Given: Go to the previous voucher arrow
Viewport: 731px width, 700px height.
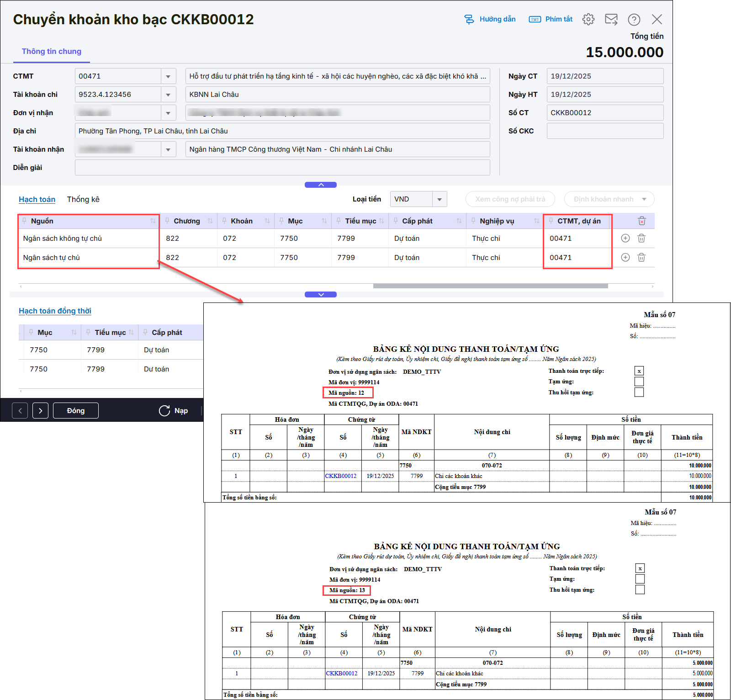Looking at the screenshot, I should tap(20, 411).
